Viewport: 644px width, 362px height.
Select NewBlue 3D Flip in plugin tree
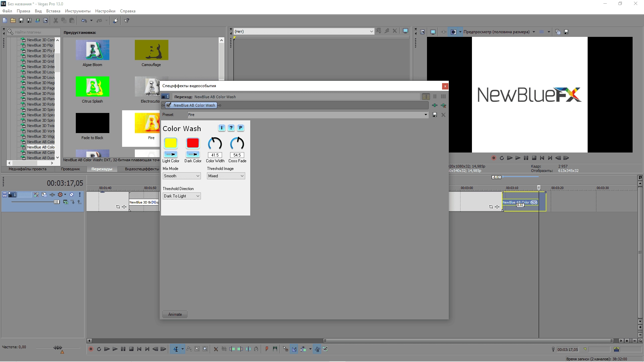click(x=40, y=45)
